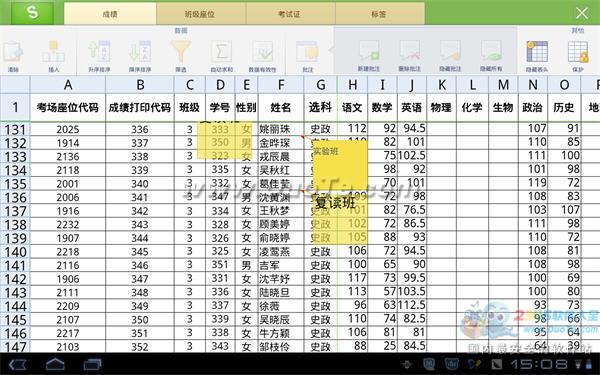Select English score cell 112.5

tap(412, 306)
